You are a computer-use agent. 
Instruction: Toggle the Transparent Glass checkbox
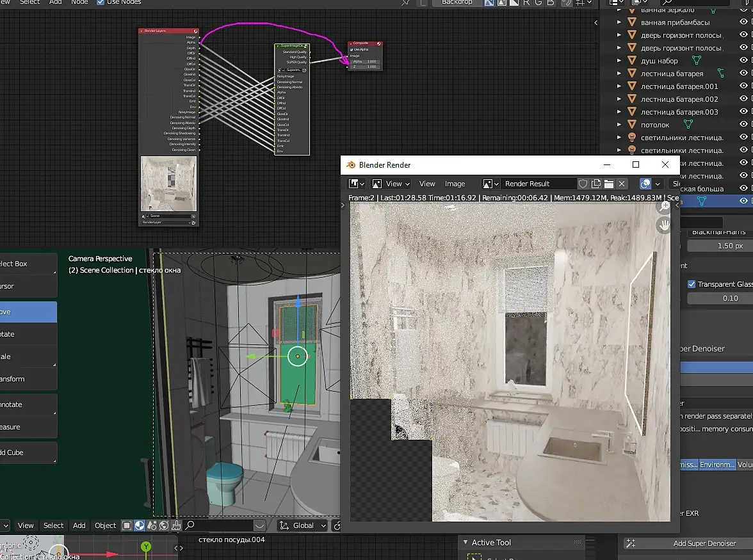click(692, 284)
